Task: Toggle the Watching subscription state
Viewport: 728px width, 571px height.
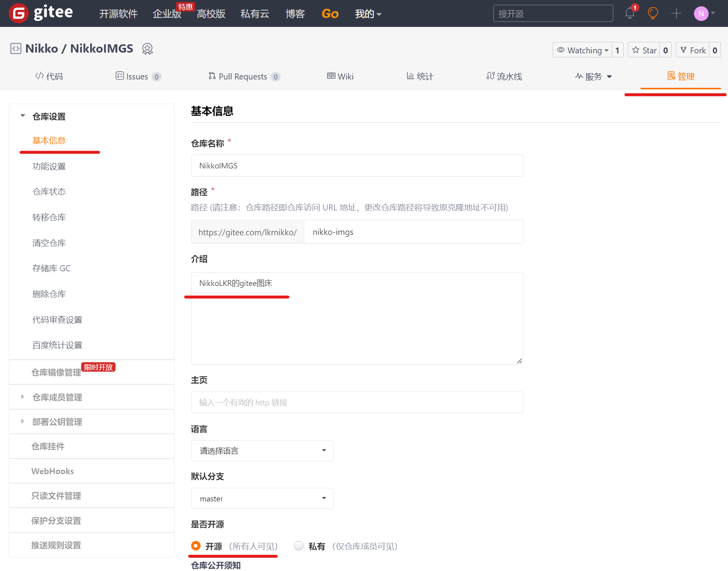Action: 583,50
